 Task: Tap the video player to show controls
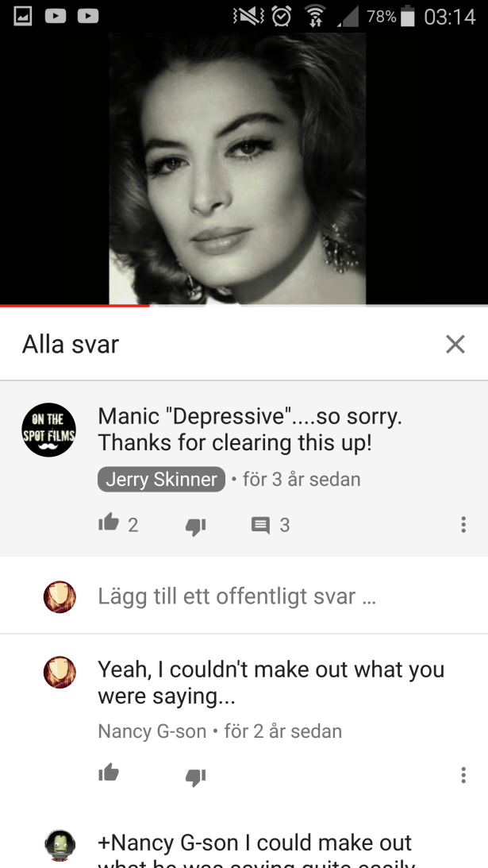[x=244, y=168]
